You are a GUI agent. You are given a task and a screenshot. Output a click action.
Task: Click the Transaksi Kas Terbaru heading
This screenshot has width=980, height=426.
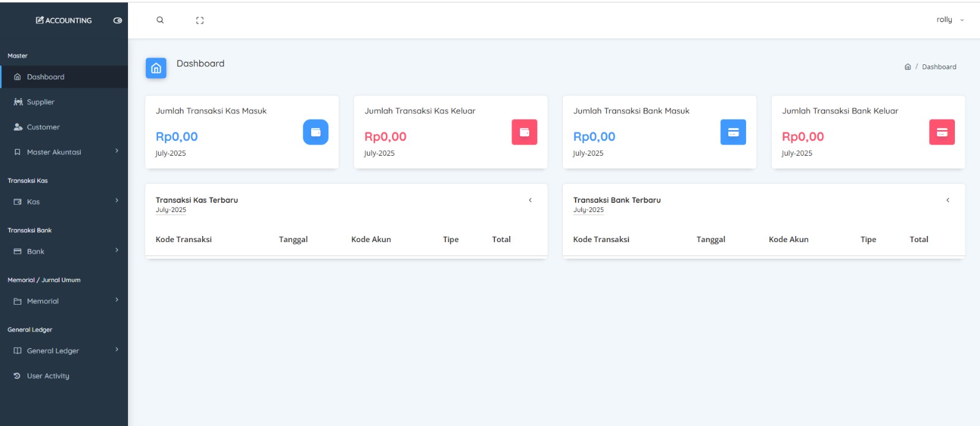pyautogui.click(x=197, y=200)
